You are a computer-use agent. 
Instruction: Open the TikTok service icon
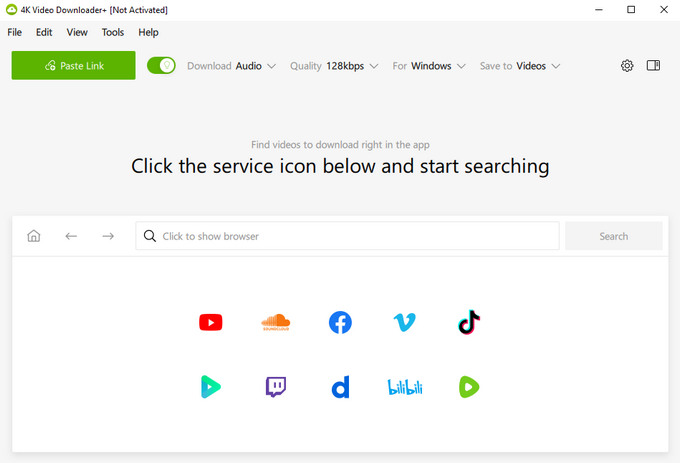pyautogui.click(x=469, y=322)
